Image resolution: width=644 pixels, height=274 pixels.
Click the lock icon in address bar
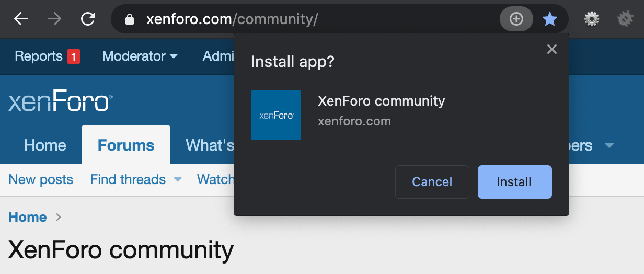[130, 20]
